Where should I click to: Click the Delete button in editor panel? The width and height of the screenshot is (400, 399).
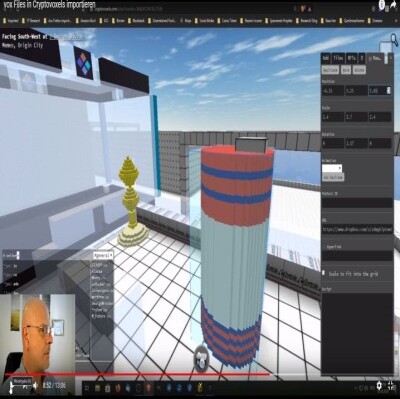pos(359,70)
